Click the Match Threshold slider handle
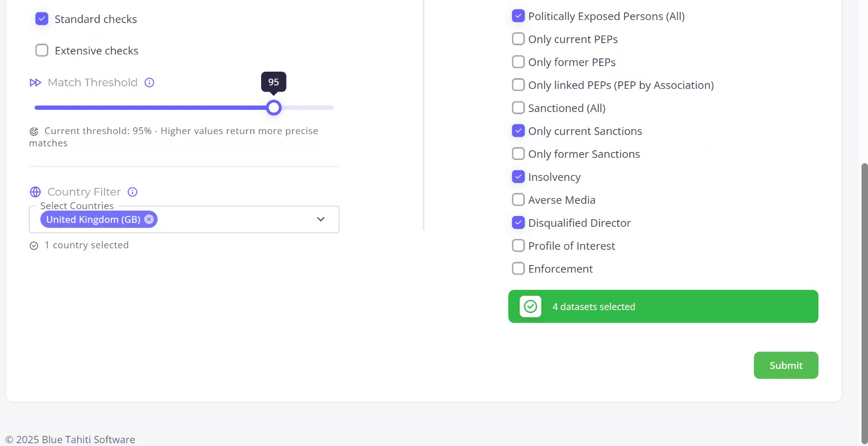The image size is (868, 446). (274, 108)
